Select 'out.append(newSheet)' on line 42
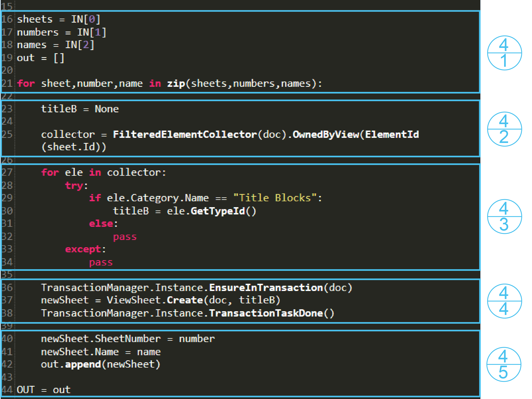532x399 pixels. point(101,364)
